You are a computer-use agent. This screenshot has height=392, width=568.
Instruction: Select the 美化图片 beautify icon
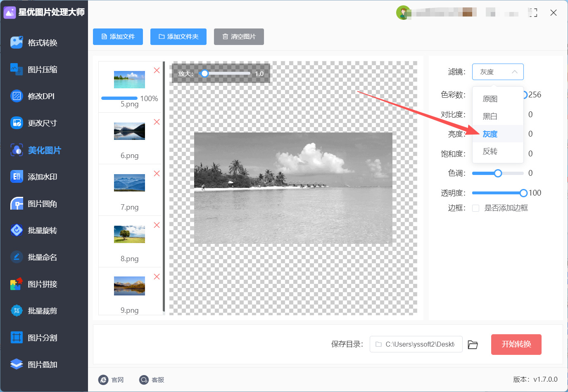[x=17, y=150]
